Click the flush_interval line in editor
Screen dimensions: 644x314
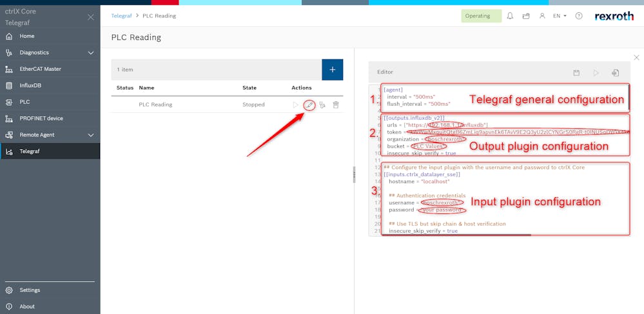point(418,104)
